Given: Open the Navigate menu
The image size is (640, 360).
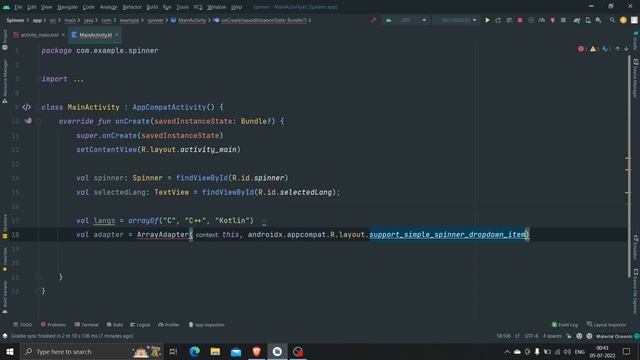Looking at the screenshot, I should pos(67,7).
